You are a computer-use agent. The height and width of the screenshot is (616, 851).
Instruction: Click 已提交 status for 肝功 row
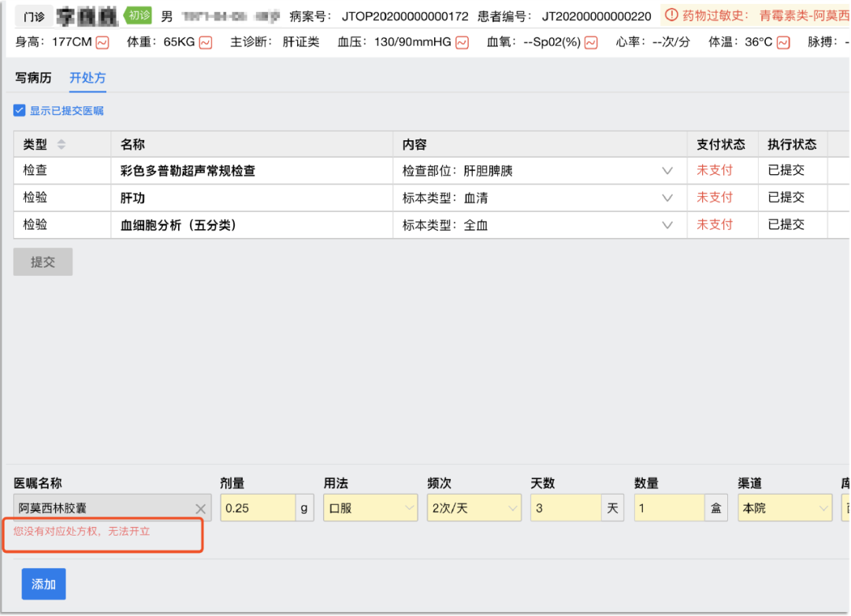(786, 198)
